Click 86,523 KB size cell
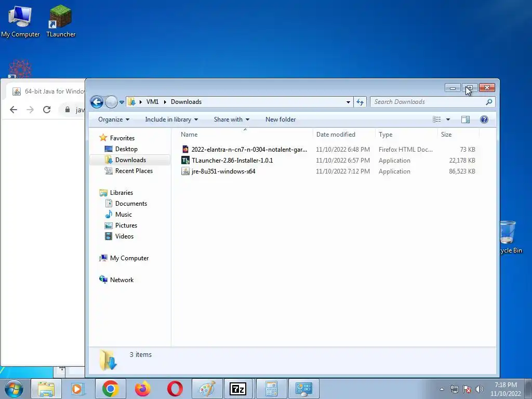The image size is (532, 399). 462,171
